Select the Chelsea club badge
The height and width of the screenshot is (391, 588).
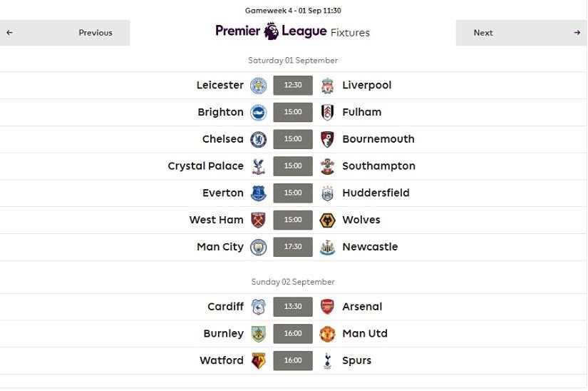tap(258, 139)
